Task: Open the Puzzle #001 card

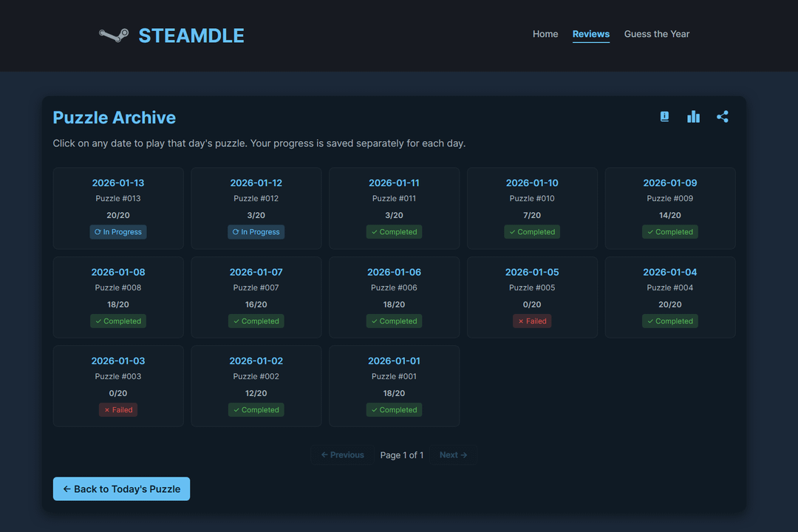Action: point(394,386)
